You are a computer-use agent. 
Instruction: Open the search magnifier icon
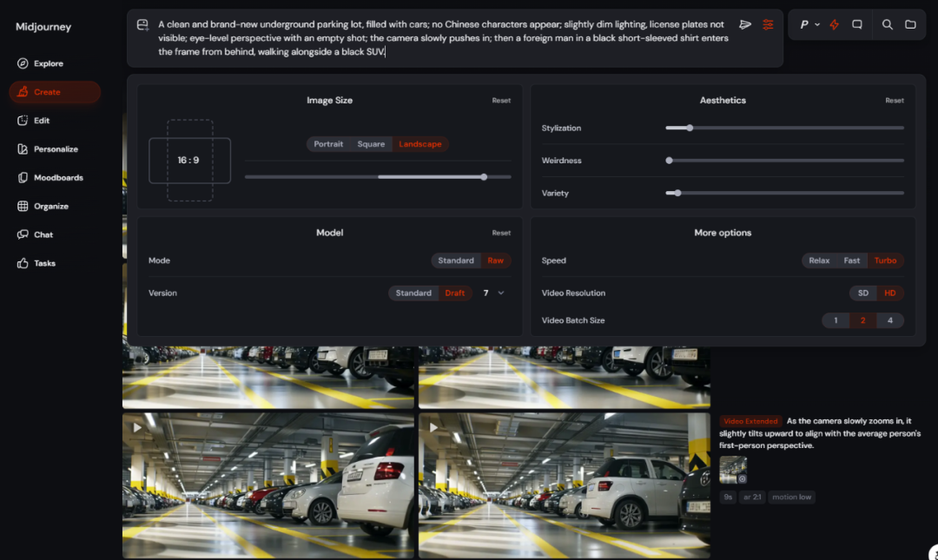point(887,25)
